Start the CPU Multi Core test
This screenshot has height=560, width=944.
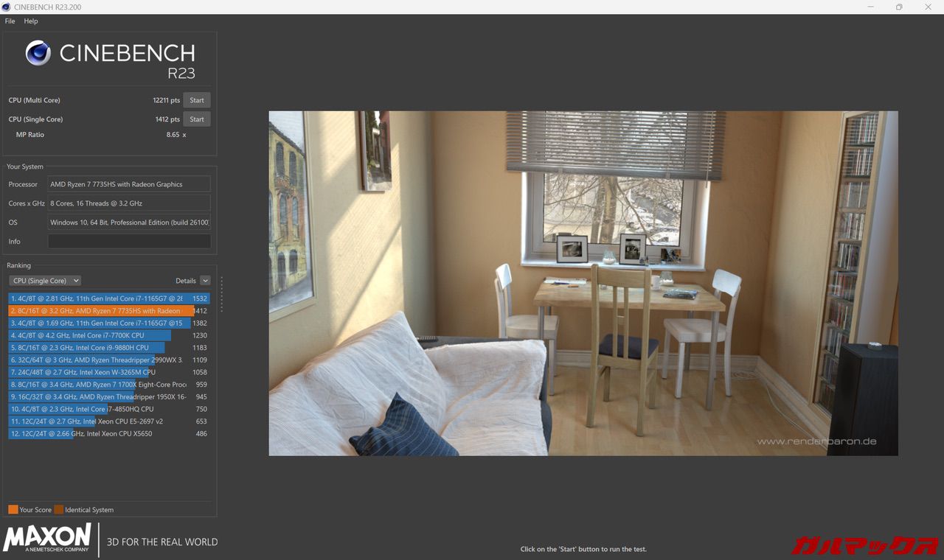(196, 100)
